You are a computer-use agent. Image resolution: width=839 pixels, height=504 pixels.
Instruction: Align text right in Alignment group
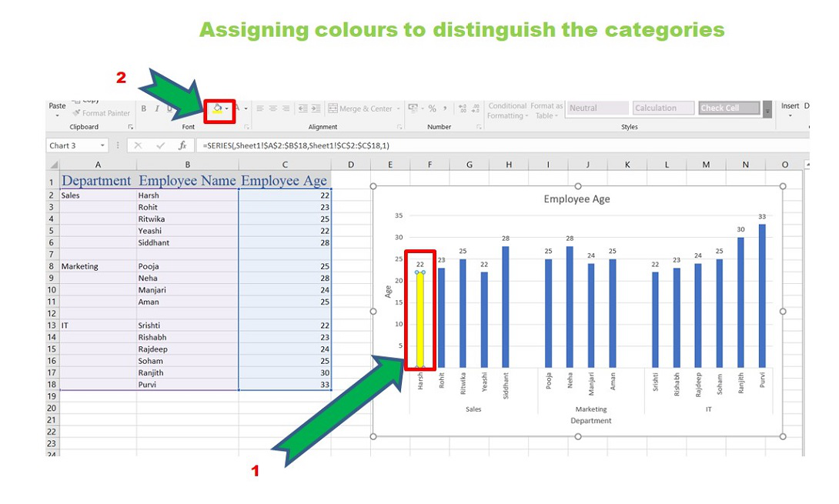[286, 108]
